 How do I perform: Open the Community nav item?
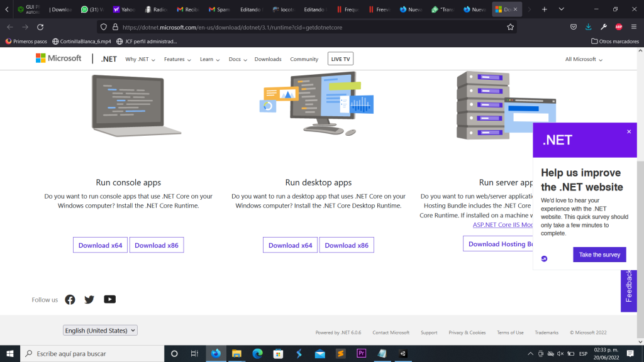pos(304,59)
